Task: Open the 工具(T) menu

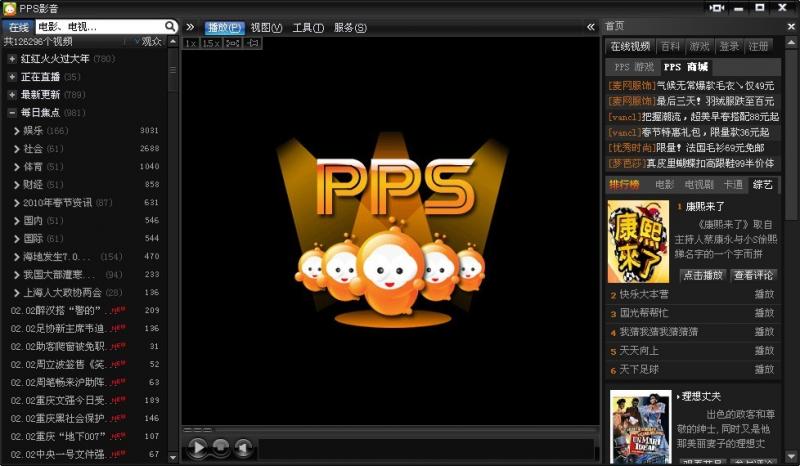Action: (x=308, y=28)
